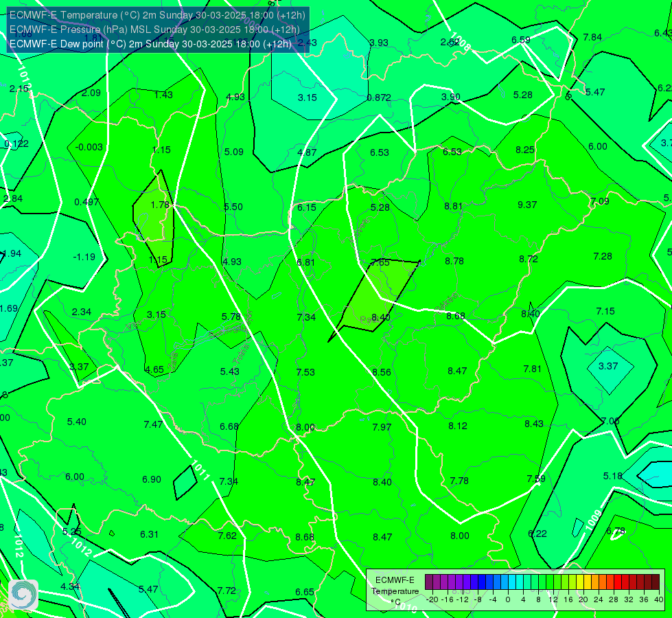Click the 4.65 temperature value
The height and width of the screenshot is (618, 672).
pyautogui.click(x=154, y=369)
